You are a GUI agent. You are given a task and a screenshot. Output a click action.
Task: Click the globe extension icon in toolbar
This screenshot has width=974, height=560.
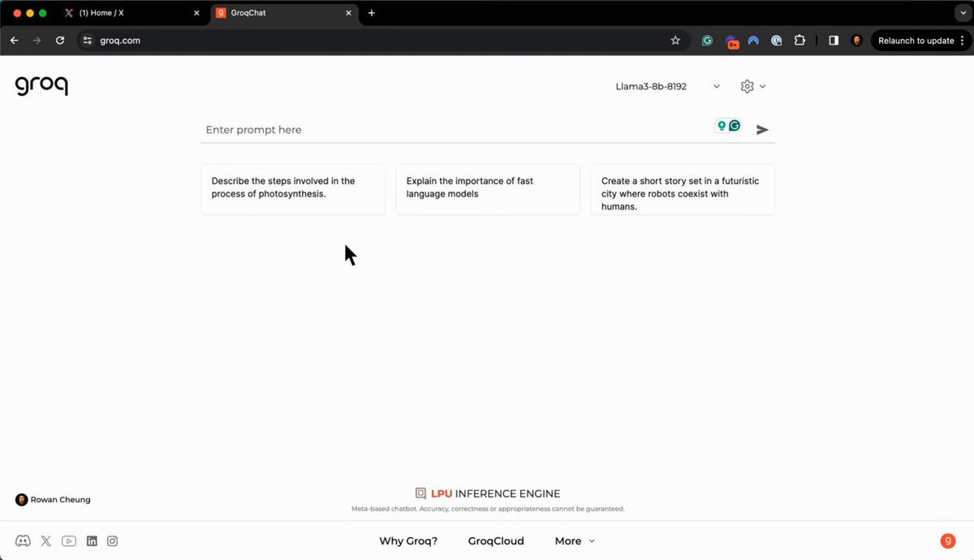pos(777,41)
